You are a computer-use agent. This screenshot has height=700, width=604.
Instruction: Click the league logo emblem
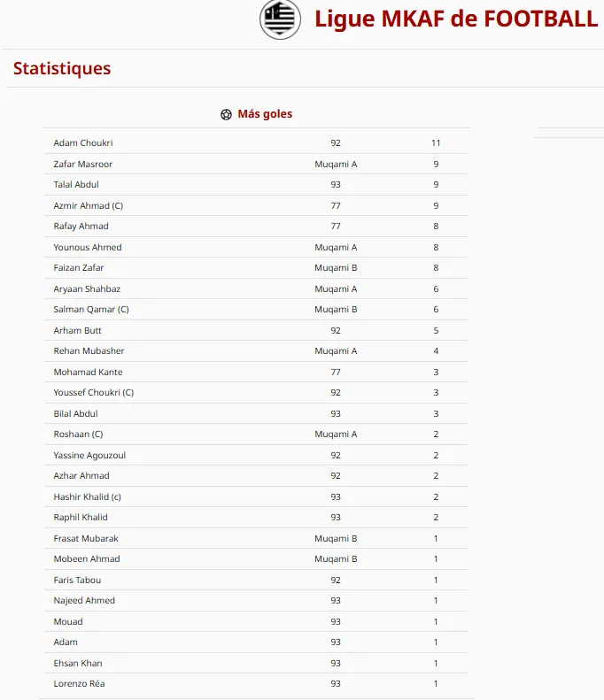pos(280,19)
